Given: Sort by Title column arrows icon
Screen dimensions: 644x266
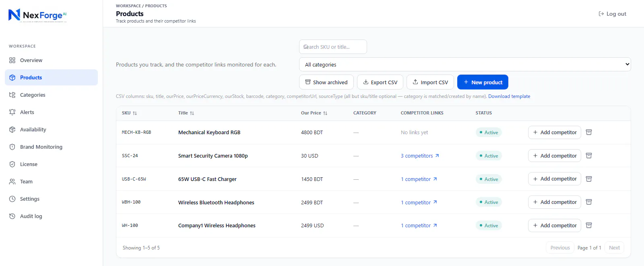Looking at the screenshot, I should coord(192,113).
